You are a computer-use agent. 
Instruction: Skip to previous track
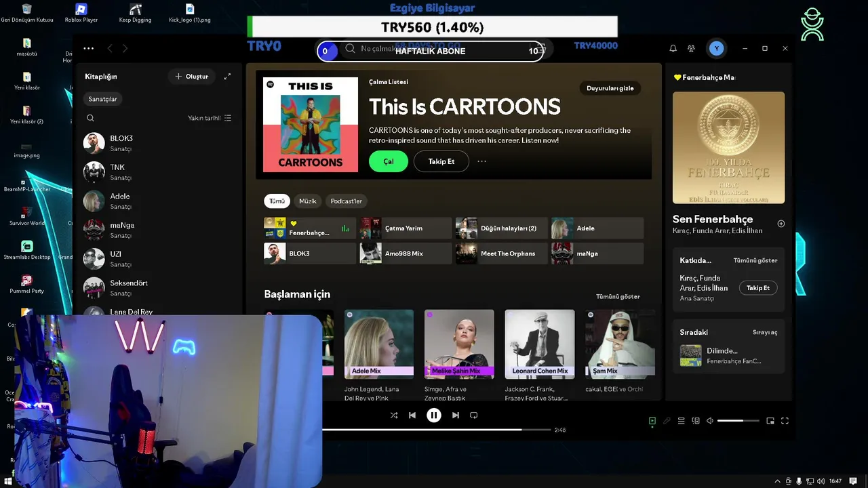[412, 415]
